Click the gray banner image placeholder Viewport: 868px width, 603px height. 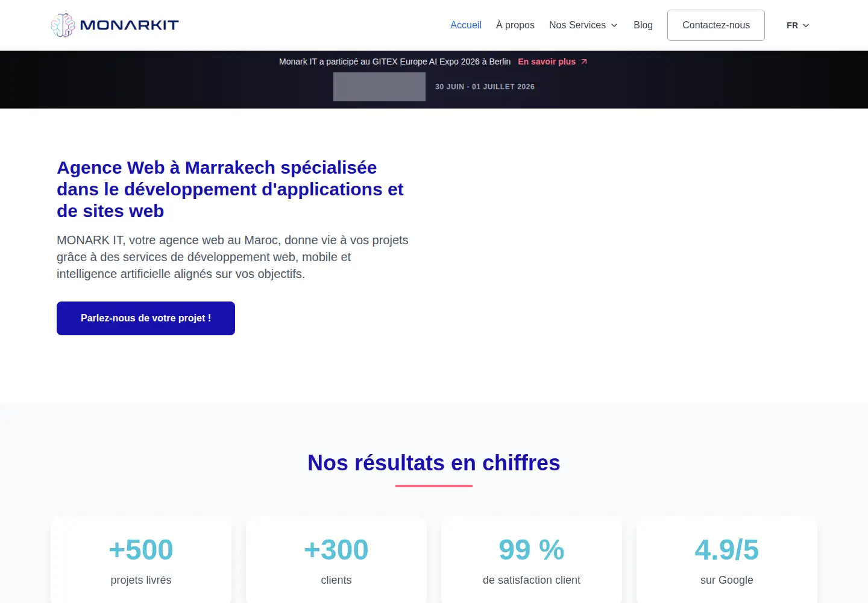(x=379, y=87)
